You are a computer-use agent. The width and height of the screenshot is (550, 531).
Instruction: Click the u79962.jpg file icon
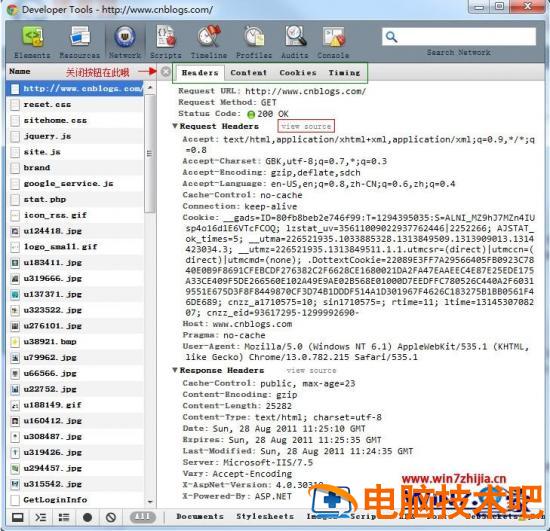click(x=15, y=358)
